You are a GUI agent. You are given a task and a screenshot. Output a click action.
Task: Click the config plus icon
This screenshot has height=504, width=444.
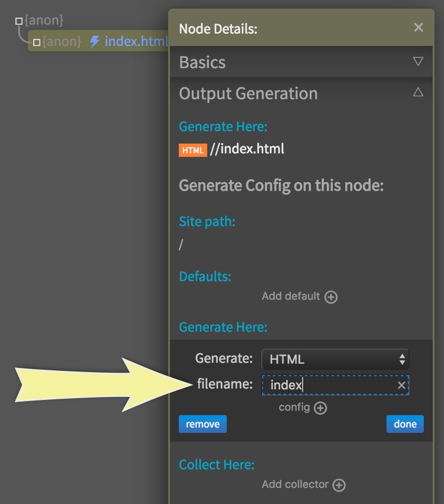click(320, 408)
